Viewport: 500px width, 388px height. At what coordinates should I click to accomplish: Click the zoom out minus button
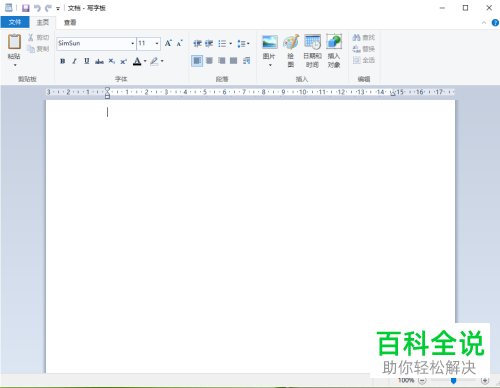tap(422, 380)
